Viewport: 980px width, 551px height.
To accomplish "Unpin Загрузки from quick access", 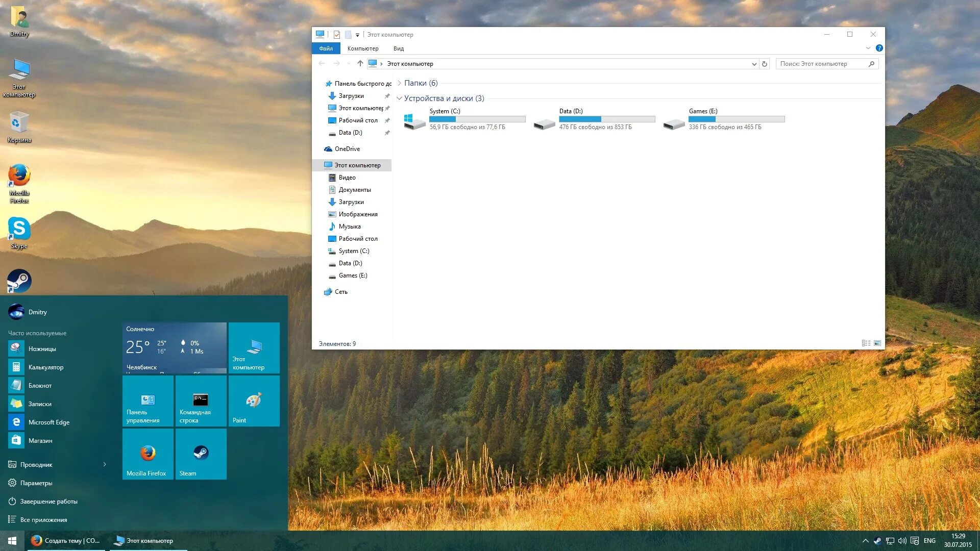I will (x=387, y=96).
